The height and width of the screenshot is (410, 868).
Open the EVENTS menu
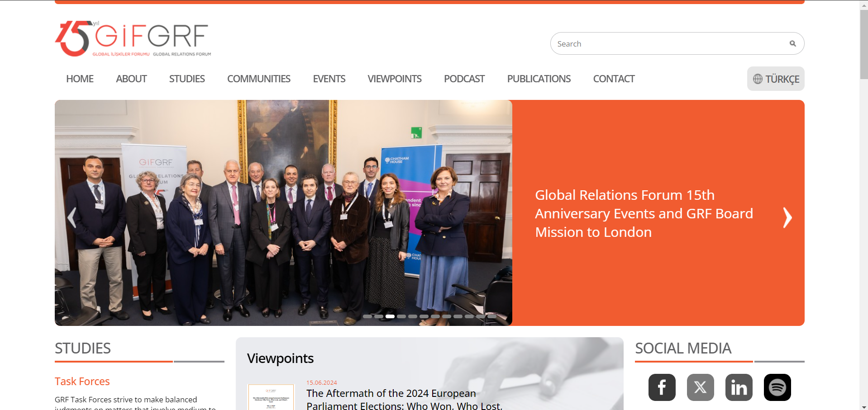pyautogui.click(x=329, y=79)
